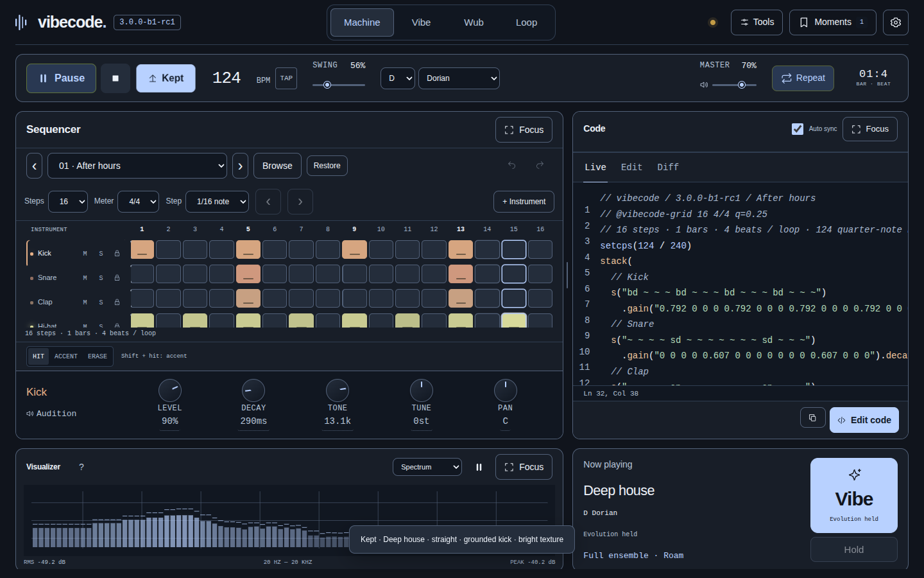Image resolution: width=924 pixels, height=578 pixels.
Task: Go to next pattern with right chevron
Action: (x=240, y=166)
